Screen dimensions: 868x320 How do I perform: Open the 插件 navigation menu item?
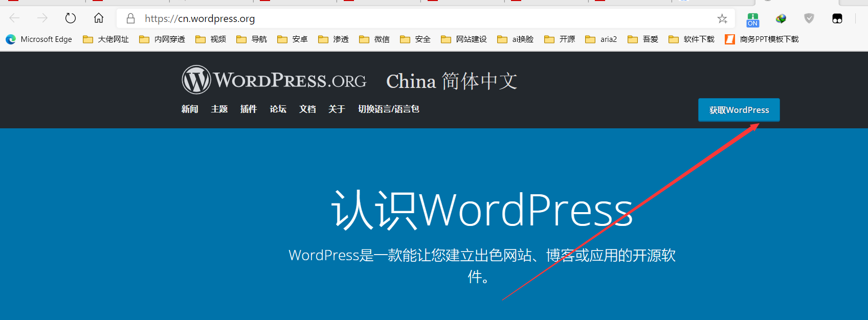[249, 109]
